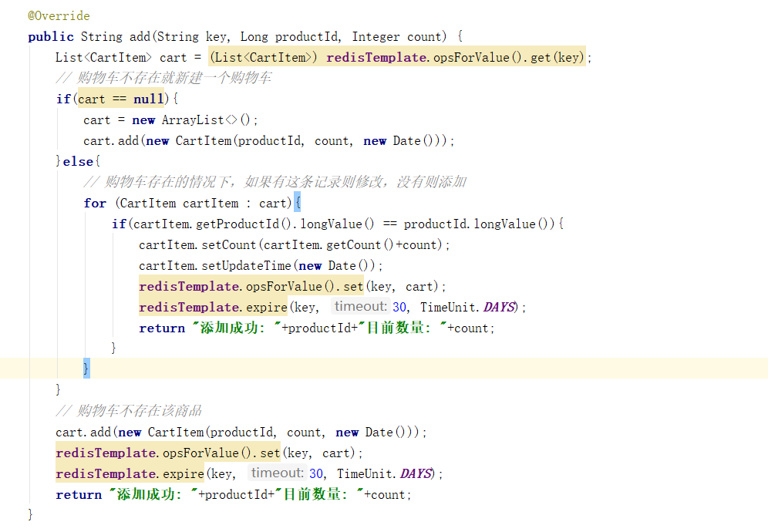Click the final 'return' statement keyword

[x=79, y=495]
